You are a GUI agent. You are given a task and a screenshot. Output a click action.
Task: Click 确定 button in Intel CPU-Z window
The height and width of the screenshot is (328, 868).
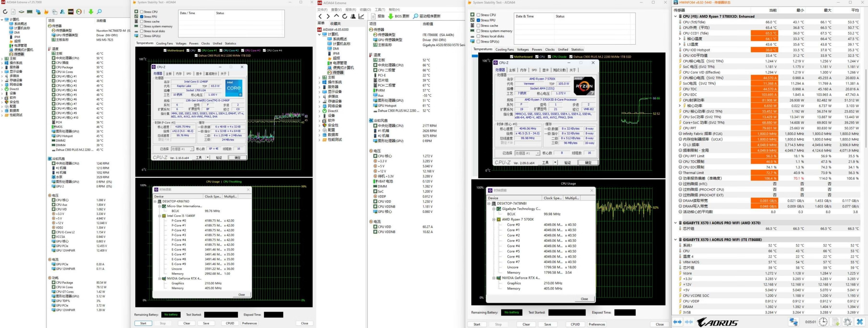(238, 158)
